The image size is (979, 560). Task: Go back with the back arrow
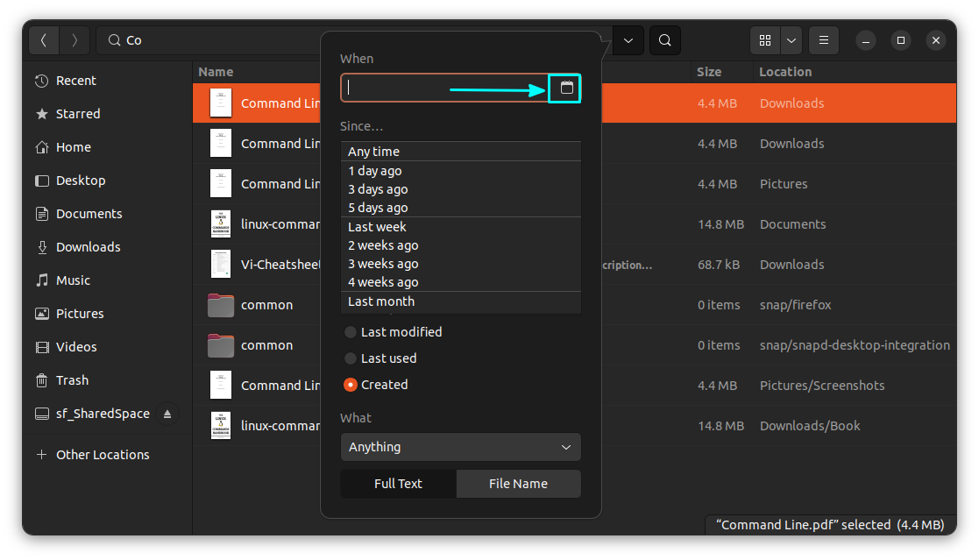(44, 40)
